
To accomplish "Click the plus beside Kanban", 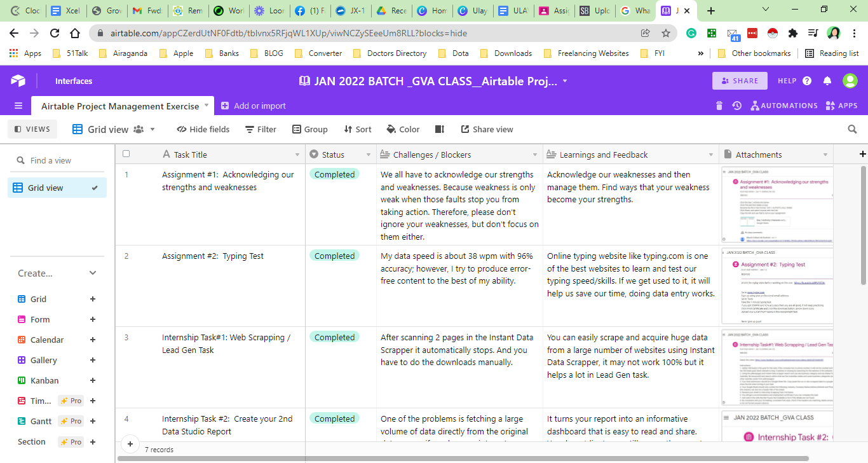I will coord(93,380).
